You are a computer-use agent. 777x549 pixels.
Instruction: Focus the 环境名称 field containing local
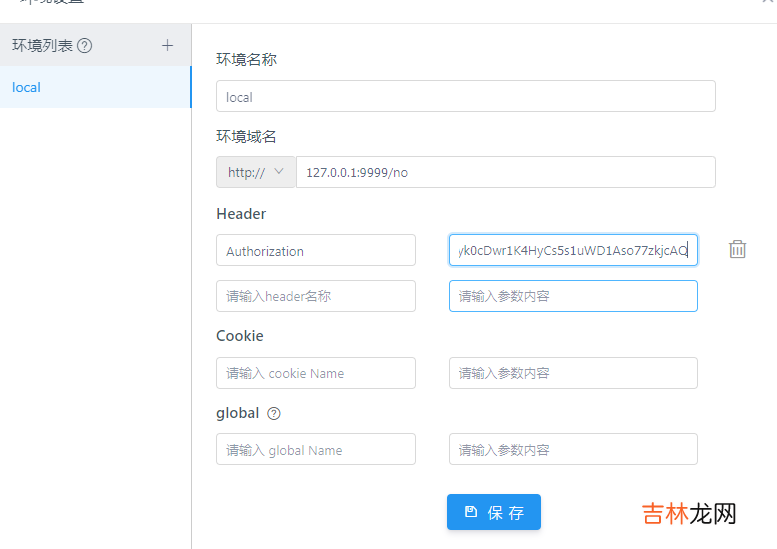pyautogui.click(x=465, y=96)
